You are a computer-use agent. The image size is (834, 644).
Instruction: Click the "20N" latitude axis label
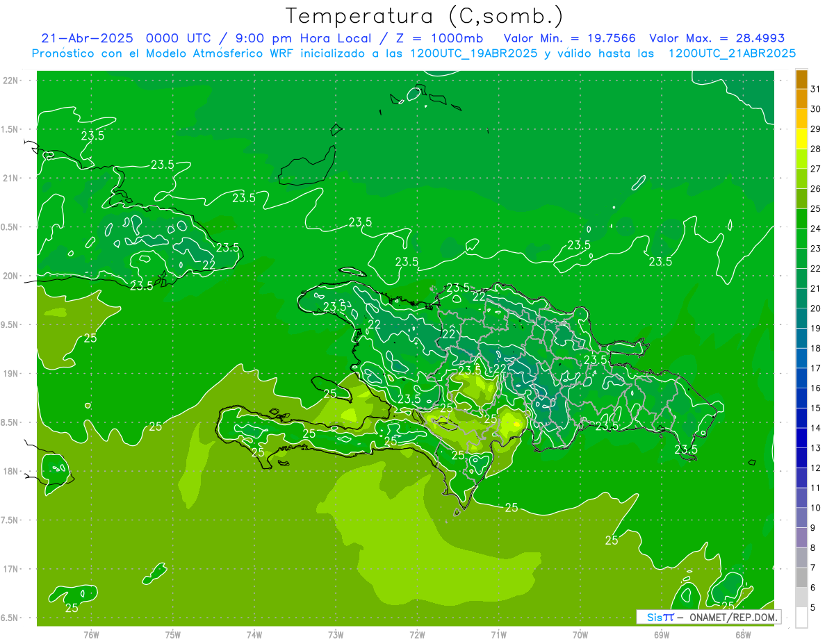[x=10, y=276]
